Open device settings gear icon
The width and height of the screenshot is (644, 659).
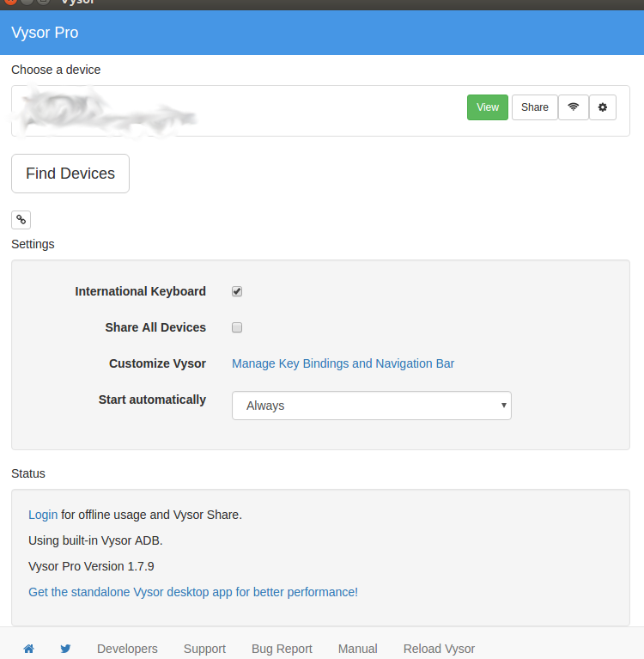(x=602, y=107)
